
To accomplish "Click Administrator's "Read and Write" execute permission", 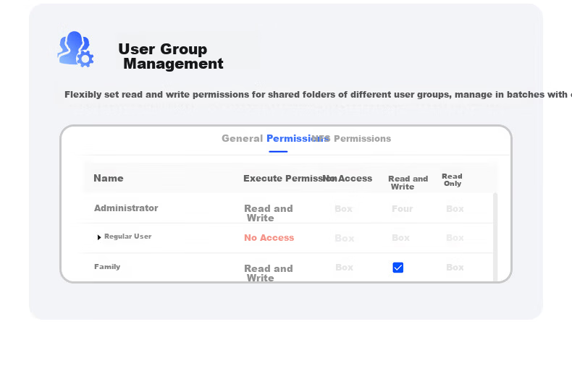I will [269, 213].
